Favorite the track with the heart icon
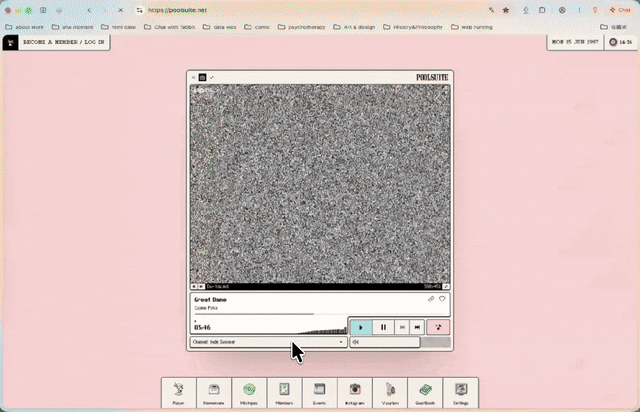This screenshot has width=640, height=412. 442,299
